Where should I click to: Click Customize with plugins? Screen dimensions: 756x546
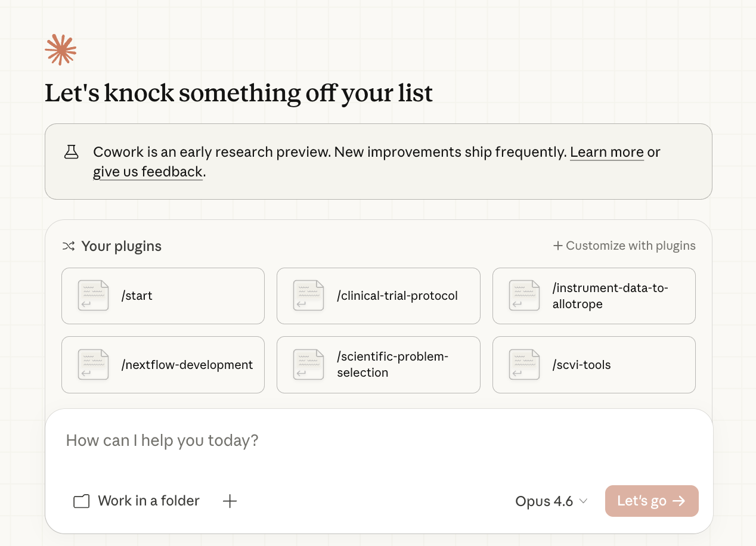[x=624, y=245]
